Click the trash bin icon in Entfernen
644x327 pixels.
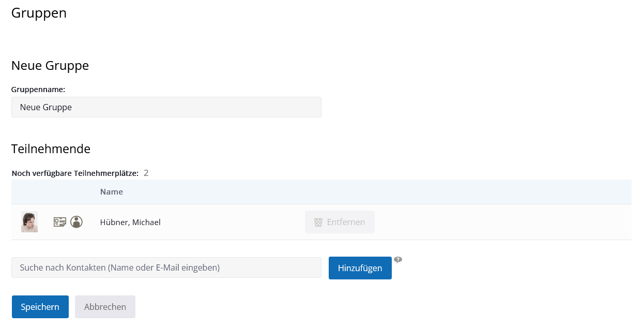click(318, 222)
